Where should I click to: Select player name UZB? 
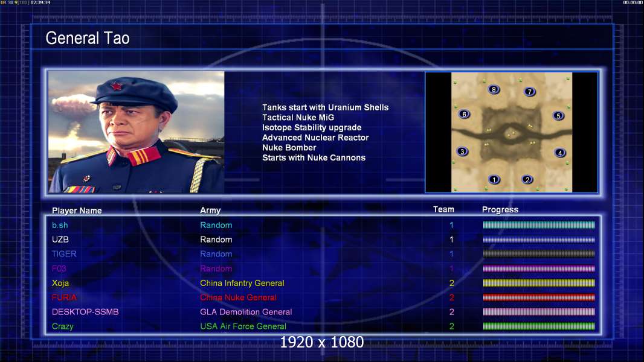[x=60, y=240]
